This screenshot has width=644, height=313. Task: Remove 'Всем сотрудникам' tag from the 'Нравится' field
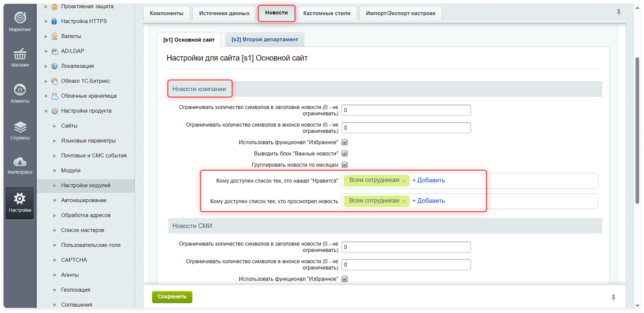pyautogui.click(x=404, y=181)
